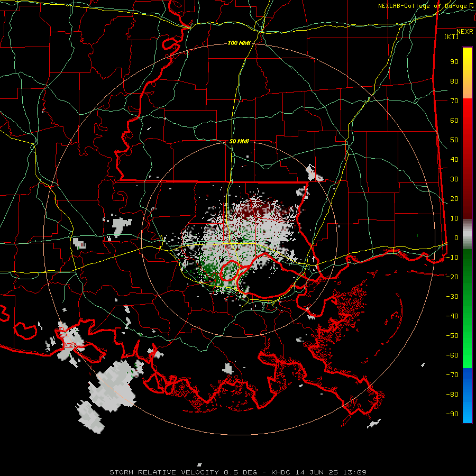This screenshot has height=476, width=476.
Task: Click the 40 value on velocity scale
Action: pos(454,160)
